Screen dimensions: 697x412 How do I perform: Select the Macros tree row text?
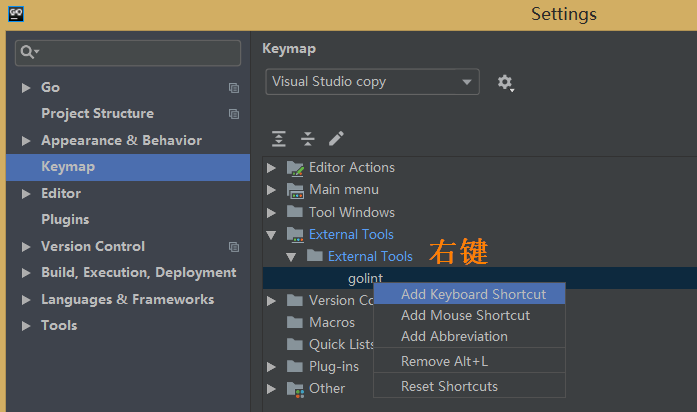tap(332, 322)
